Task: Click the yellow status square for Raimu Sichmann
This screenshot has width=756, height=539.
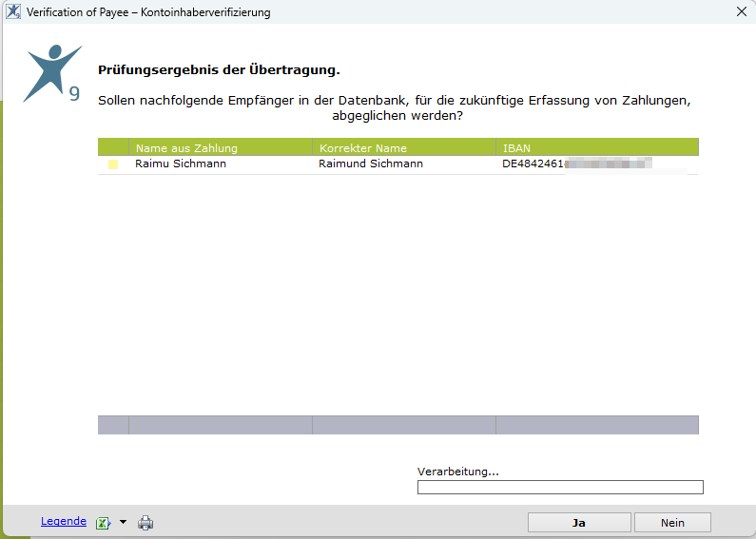Action: (x=113, y=164)
